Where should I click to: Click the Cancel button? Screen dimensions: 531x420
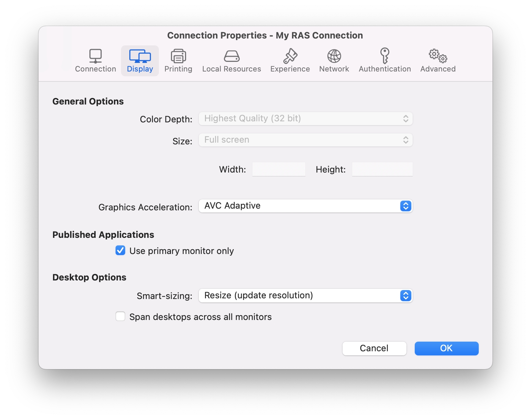click(x=374, y=348)
